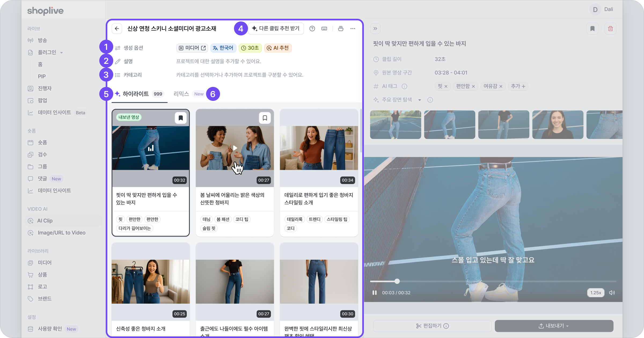Click the video progress slider handle
644x338 pixels.
point(397,281)
